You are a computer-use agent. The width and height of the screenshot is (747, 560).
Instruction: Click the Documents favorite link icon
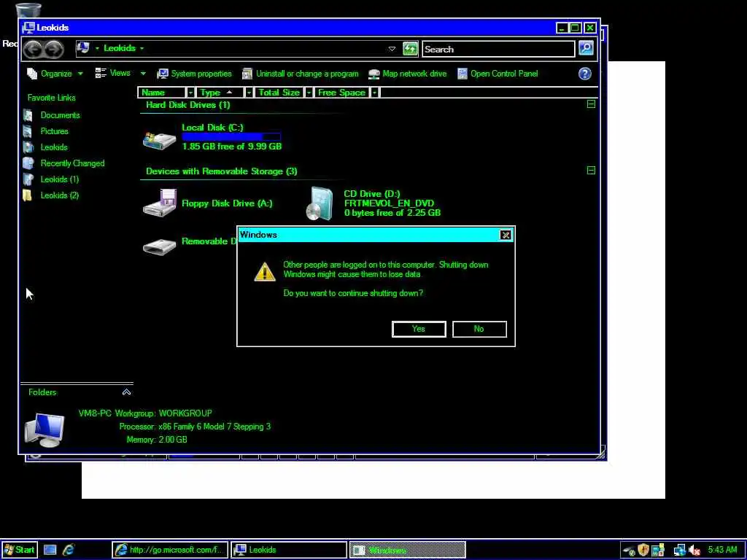[x=28, y=115]
